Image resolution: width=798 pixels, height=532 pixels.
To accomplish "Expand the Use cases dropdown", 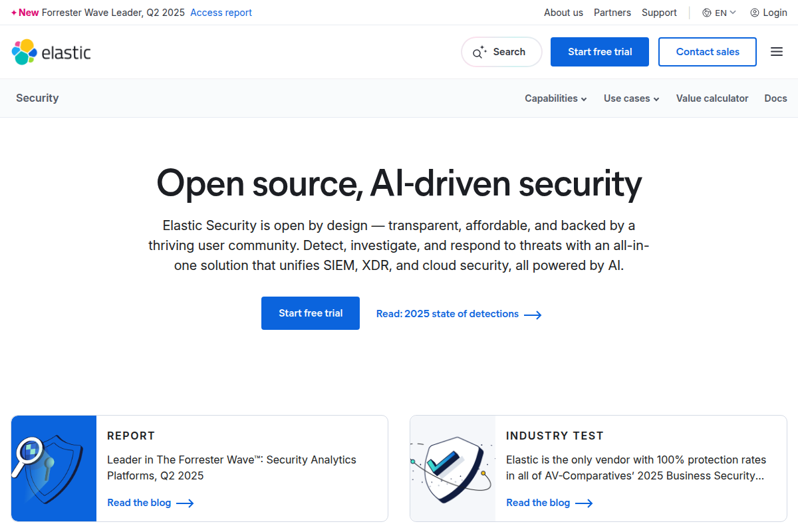I will coord(630,98).
